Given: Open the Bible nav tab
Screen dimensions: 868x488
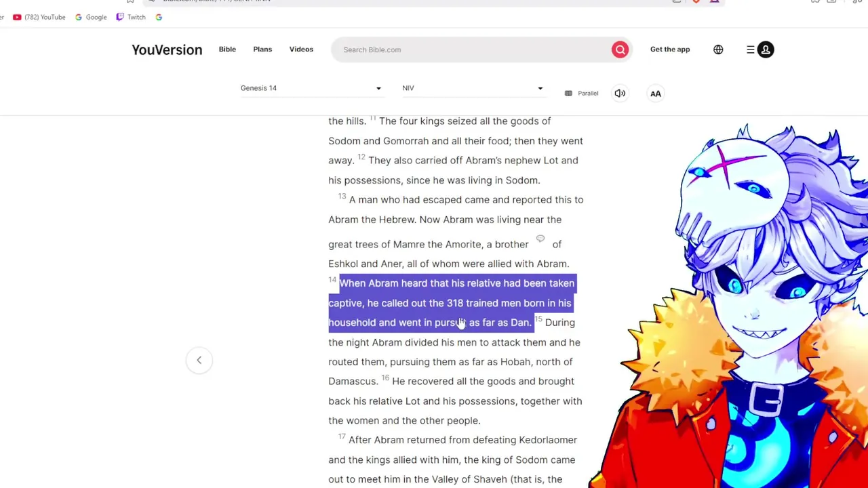Looking at the screenshot, I should [227, 49].
